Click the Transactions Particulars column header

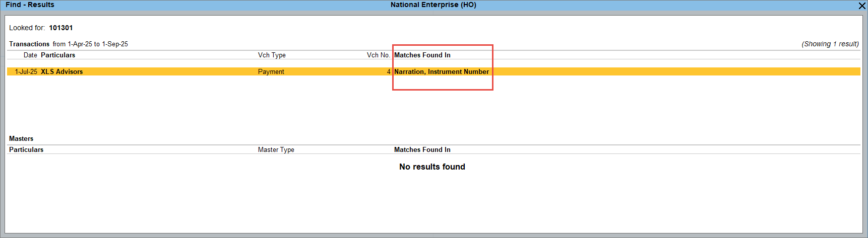tap(58, 55)
